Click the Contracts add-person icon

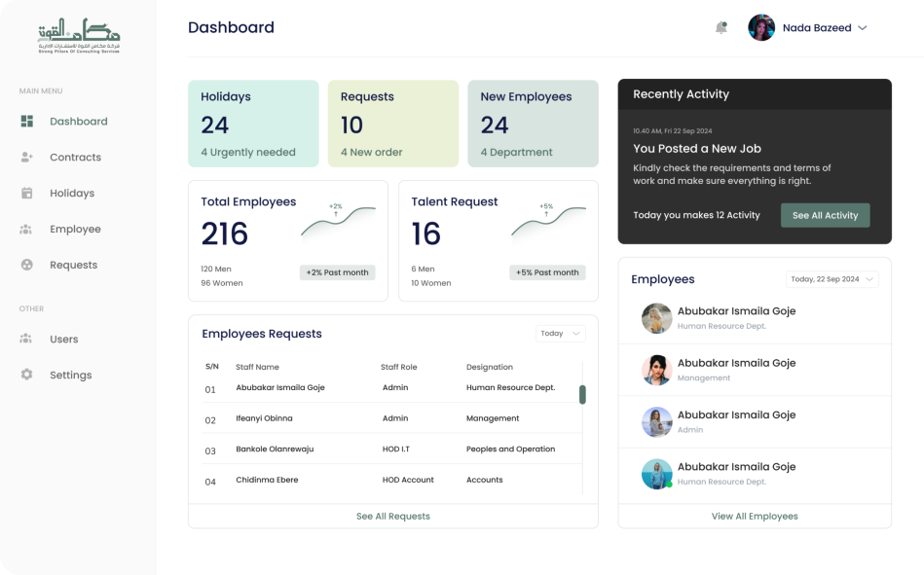pos(27,158)
